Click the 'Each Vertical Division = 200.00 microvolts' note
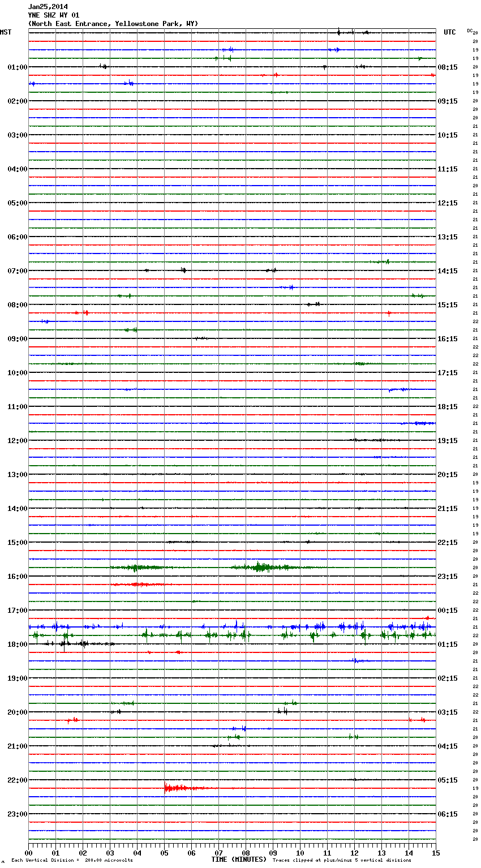481x868 pixels. 72,861
